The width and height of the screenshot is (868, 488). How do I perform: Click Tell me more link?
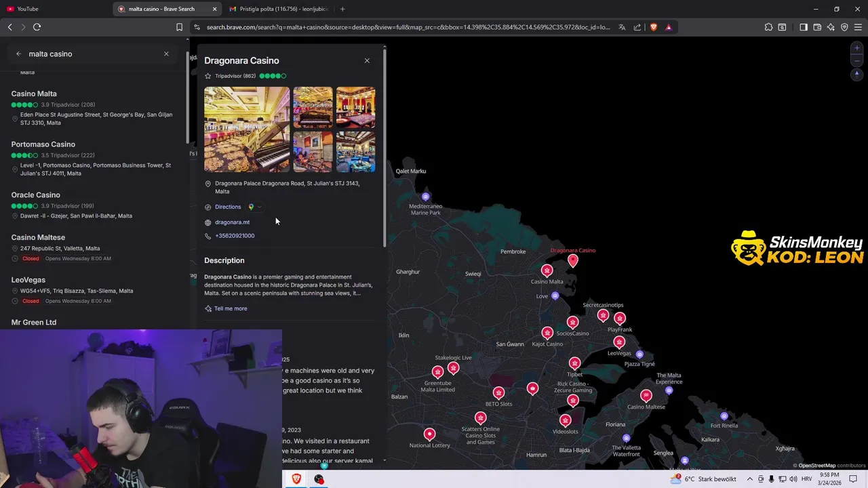click(x=231, y=308)
